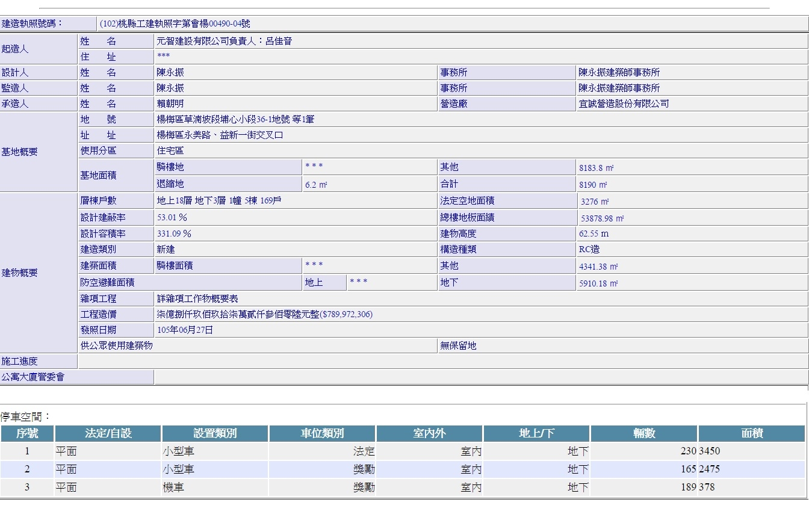Image resolution: width=809 pixels, height=532 pixels.
Task: Click the 總樓地板面積 label
Action: 467,217
